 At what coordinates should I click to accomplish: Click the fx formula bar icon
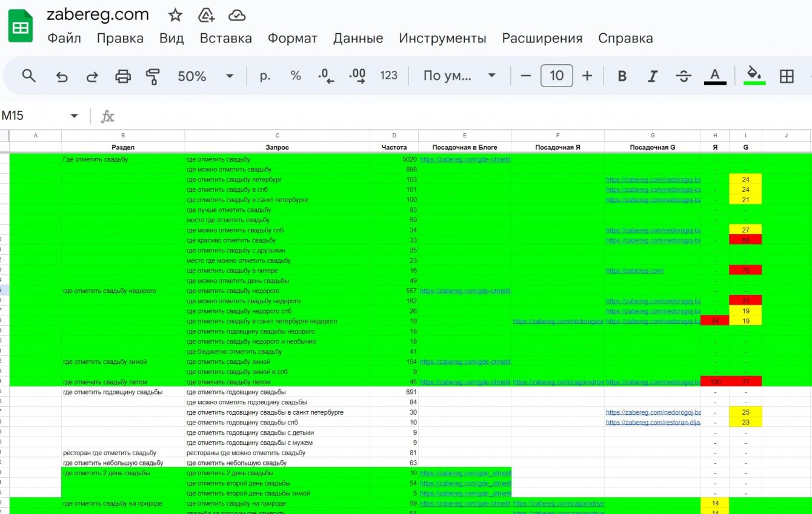(107, 116)
